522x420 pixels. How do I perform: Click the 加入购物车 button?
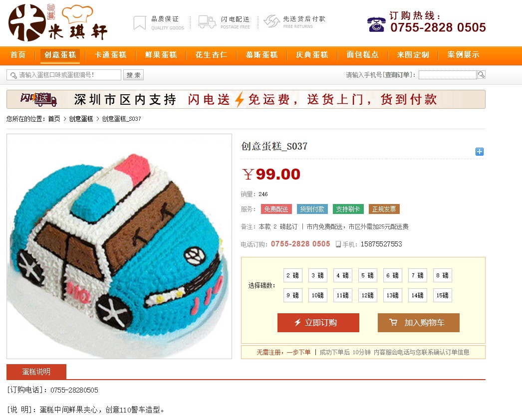419,323
